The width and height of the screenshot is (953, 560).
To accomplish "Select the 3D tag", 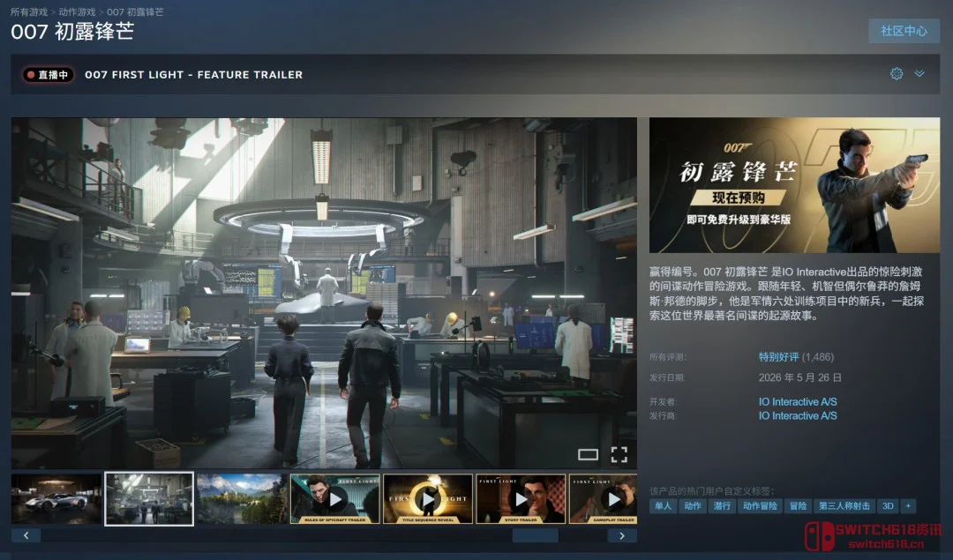I will coord(888,506).
